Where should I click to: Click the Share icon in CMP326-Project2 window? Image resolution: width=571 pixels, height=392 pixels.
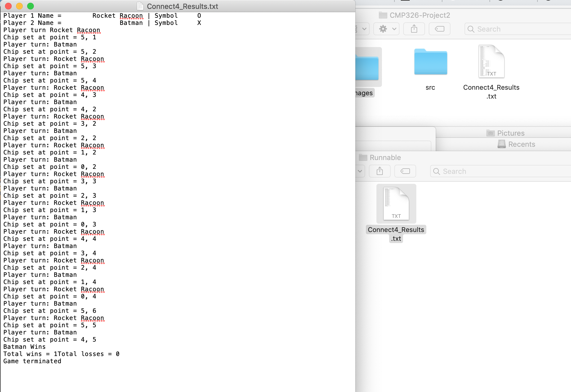[414, 29]
